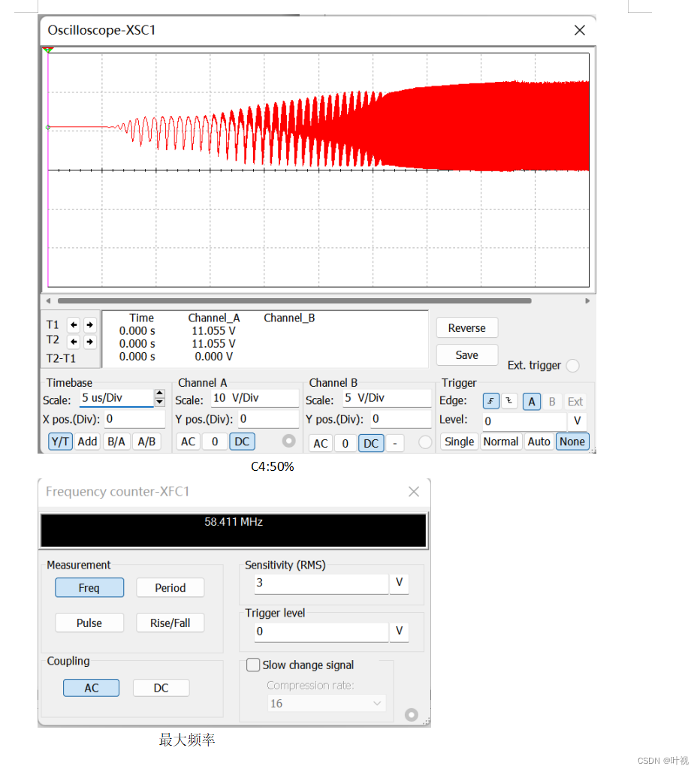This screenshot has width=700, height=772.
Task: Select falling edge trigger icon
Action: (x=509, y=401)
